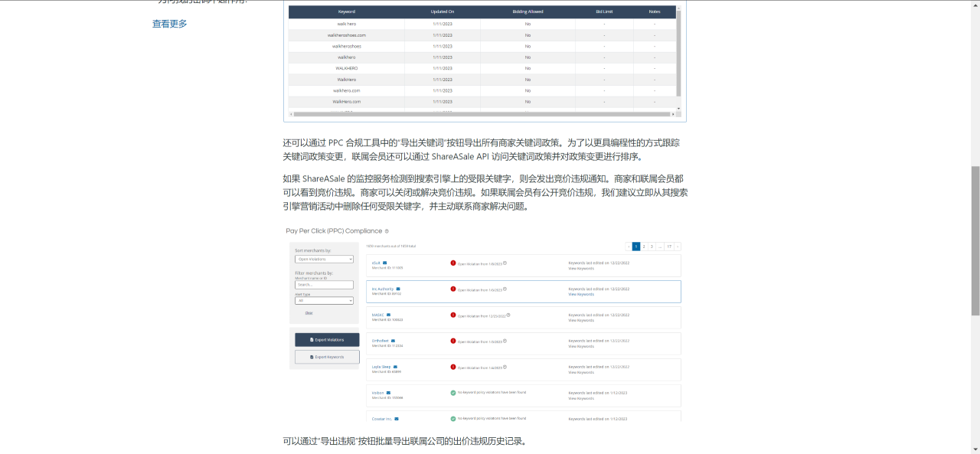Click the green checkmark icon for Volbon
Screen dimensions: 980x454
(x=453, y=393)
